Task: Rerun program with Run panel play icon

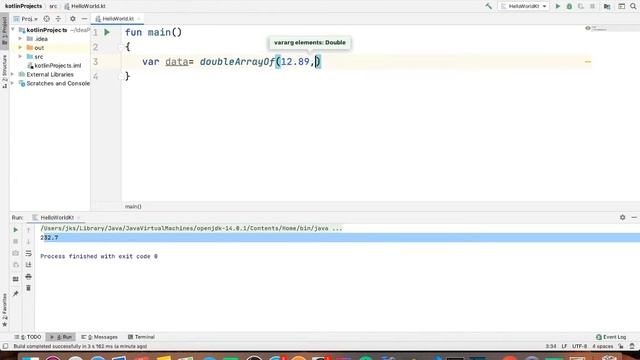Action: click(16, 230)
